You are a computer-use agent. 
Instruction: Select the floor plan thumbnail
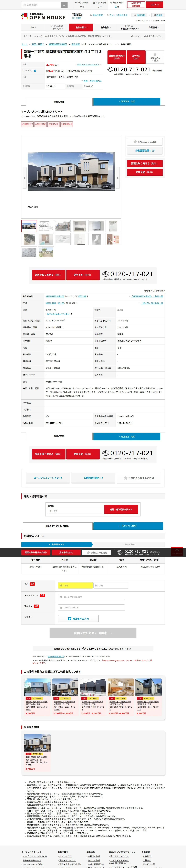click(x=46, y=226)
